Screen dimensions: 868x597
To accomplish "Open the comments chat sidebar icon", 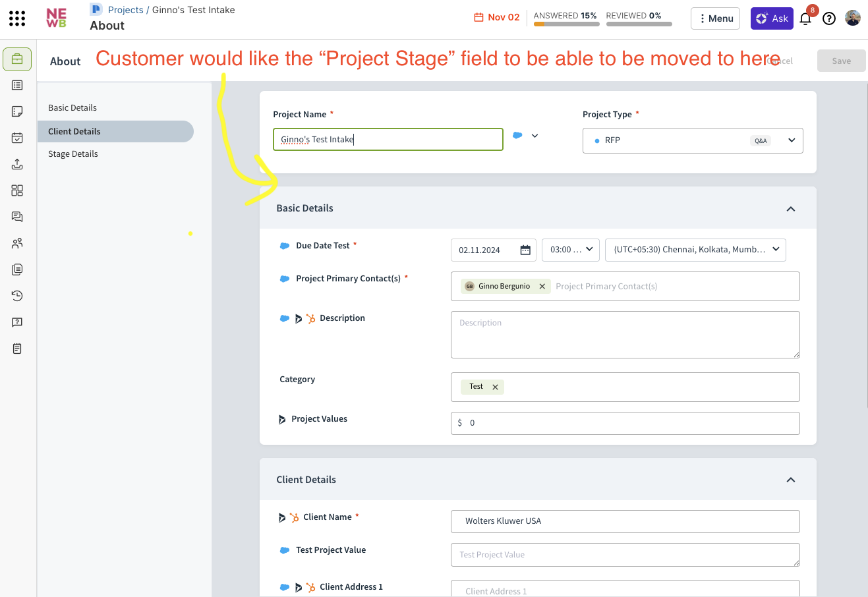I will coord(17,217).
